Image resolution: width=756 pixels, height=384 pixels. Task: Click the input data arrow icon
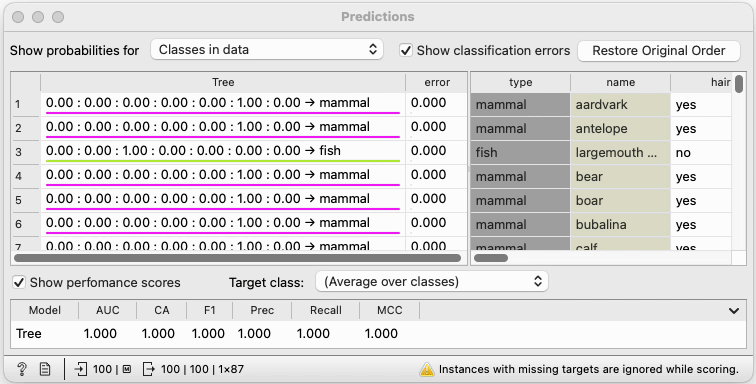coord(81,370)
